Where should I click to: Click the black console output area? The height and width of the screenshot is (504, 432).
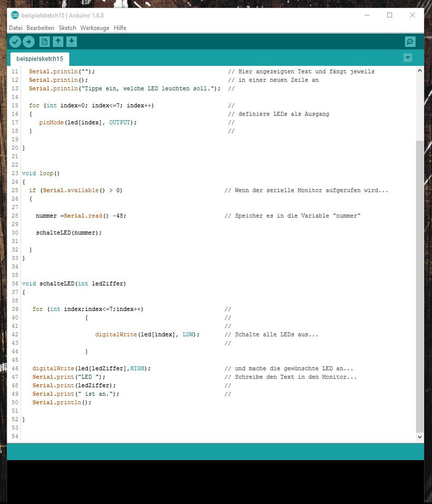click(x=215, y=482)
